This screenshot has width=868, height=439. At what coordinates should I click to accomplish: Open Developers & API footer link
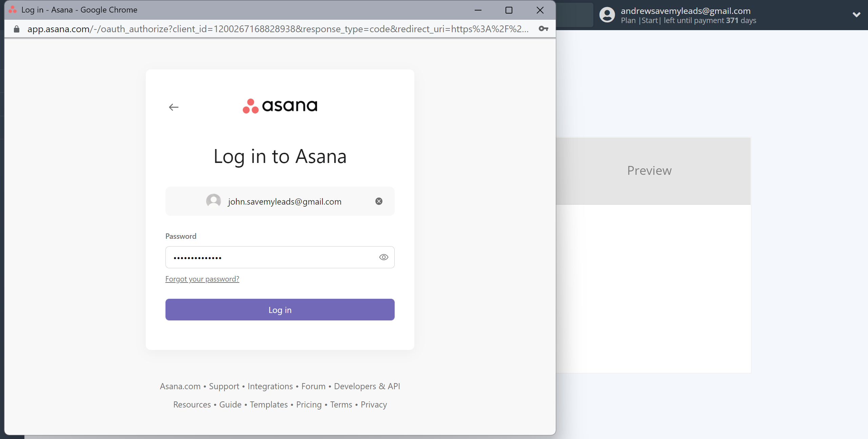367,386
